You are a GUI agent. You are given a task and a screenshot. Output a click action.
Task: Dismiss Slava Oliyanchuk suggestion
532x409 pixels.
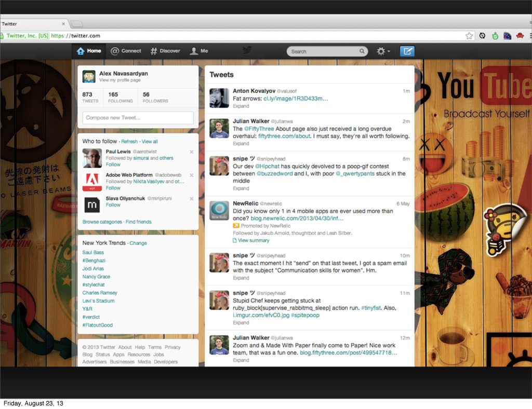click(x=191, y=199)
